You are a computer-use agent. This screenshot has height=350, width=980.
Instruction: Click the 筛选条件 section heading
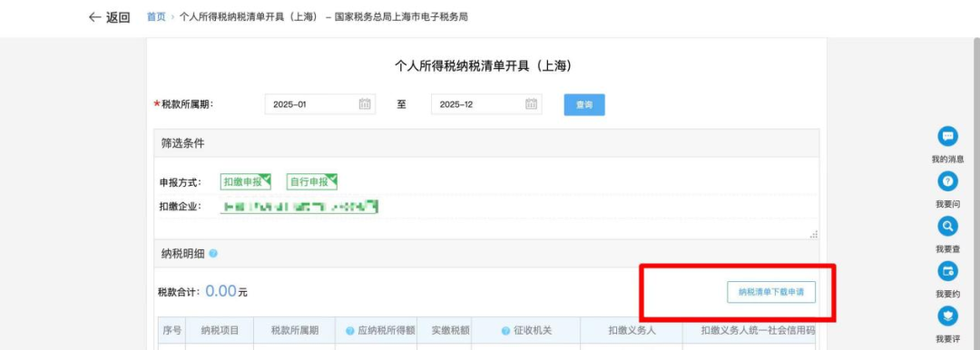(182, 143)
